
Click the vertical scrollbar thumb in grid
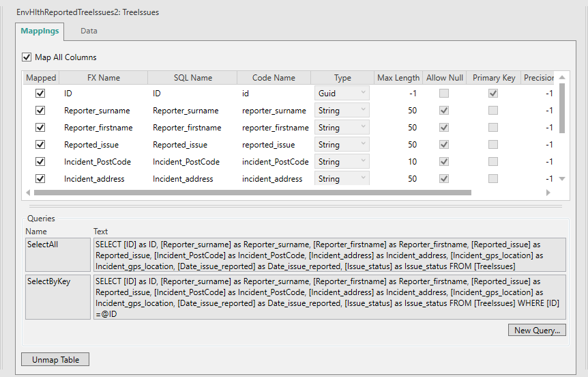tap(562, 108)
